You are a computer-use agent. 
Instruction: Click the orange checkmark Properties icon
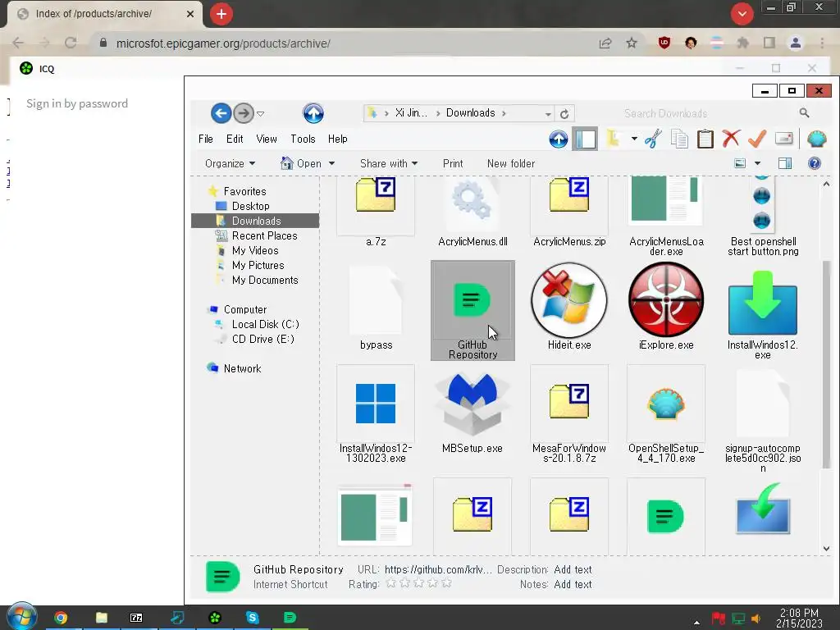757,139
